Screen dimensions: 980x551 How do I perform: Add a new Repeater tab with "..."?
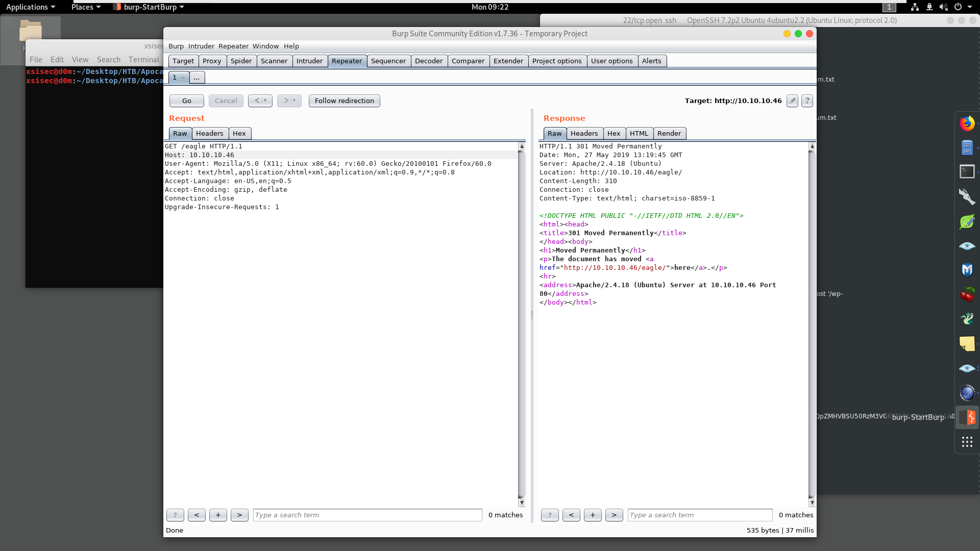coord(197,78)
